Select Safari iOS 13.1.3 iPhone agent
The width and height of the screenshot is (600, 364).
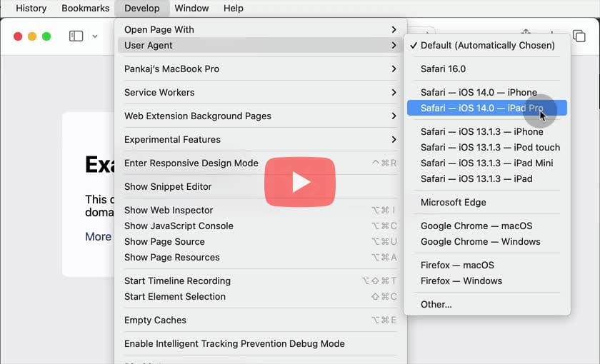point(486,131)
